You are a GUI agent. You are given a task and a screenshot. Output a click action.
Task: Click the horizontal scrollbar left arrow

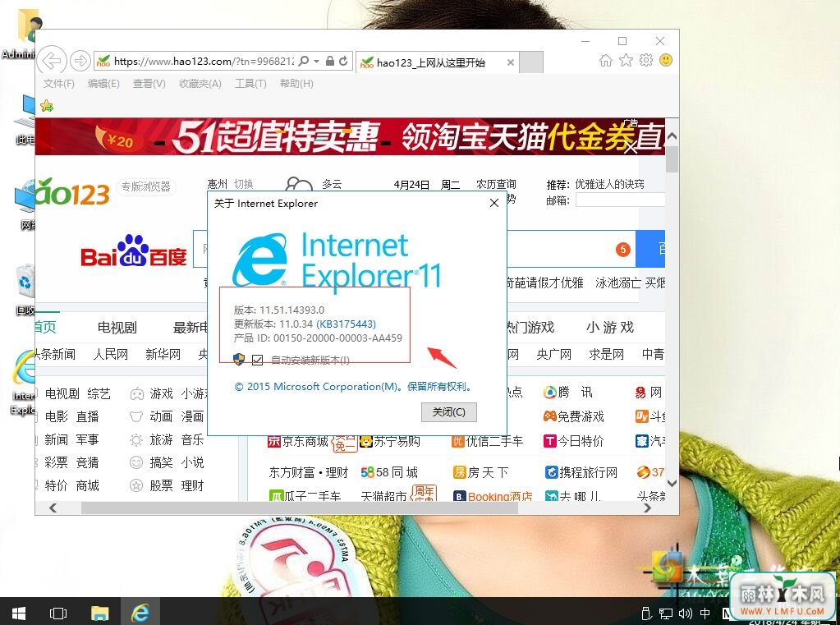coord(53,508)
